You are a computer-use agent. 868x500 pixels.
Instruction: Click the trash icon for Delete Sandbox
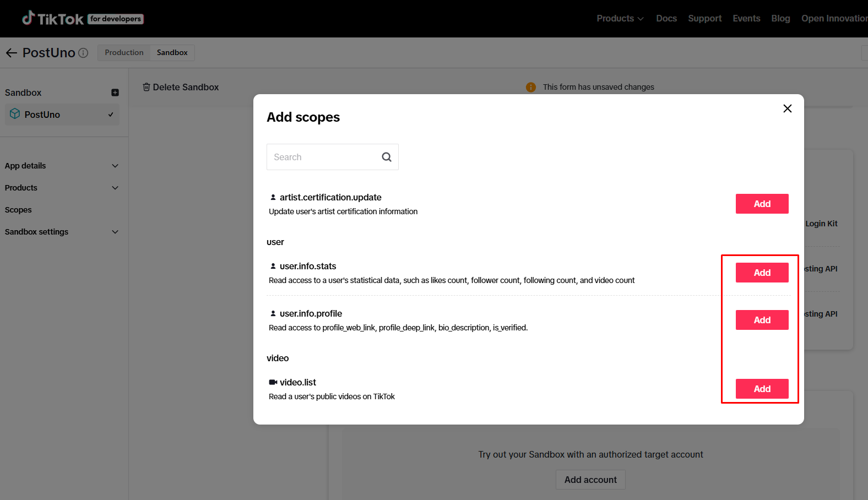[147, 87]
